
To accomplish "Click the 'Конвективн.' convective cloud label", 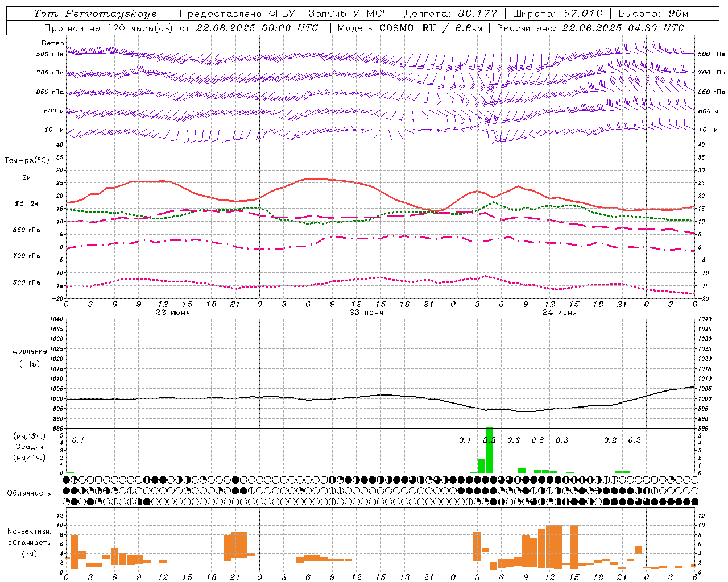I will [30, 531].
